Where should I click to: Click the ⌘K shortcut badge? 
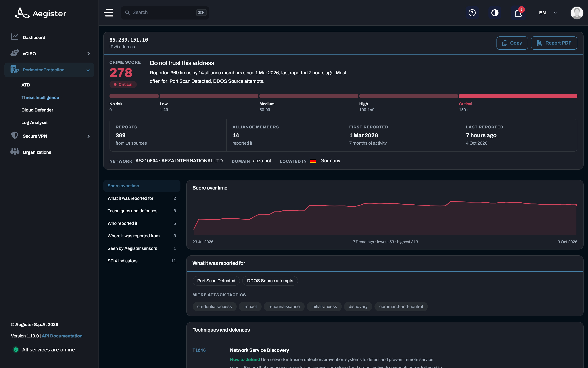pos(201,13)
